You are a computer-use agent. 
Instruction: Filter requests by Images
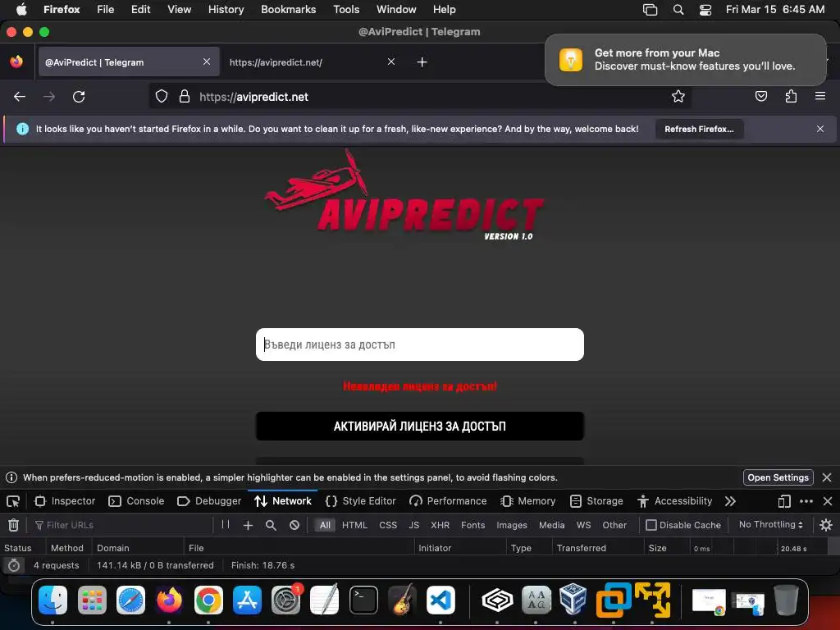pos(512,525)
